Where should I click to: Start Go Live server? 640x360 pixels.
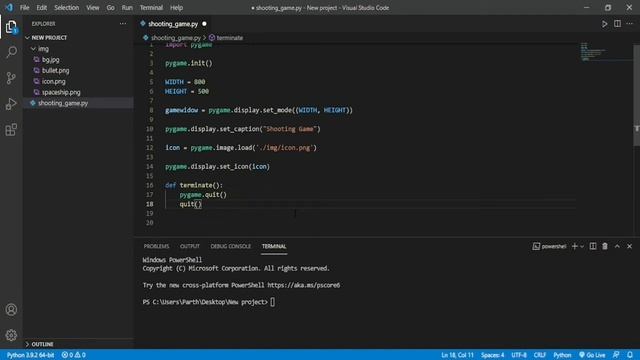[592, 355]
